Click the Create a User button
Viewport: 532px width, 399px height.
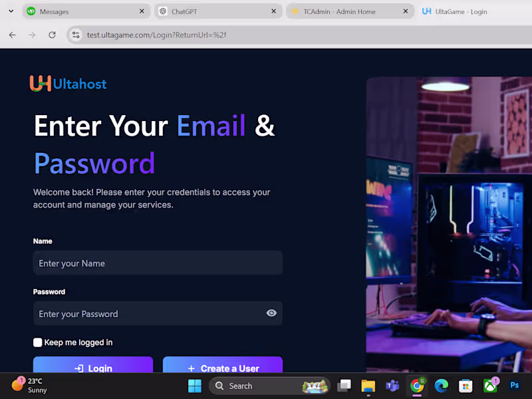pyautogui.click(x=223, y=364)
